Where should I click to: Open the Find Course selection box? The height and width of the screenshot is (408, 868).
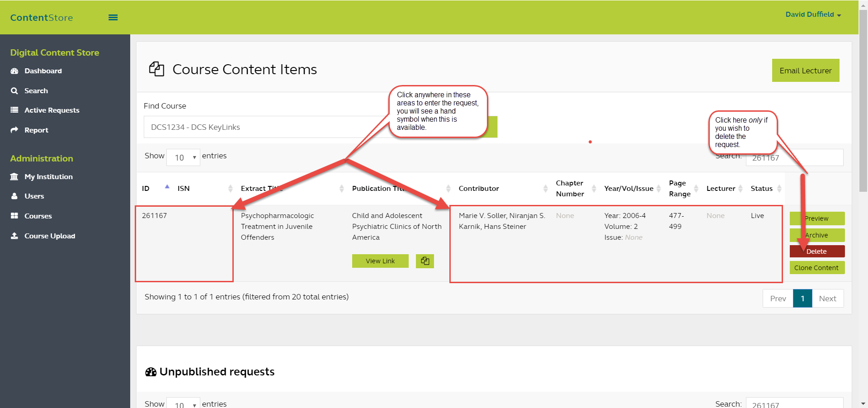click(x=262, y=127)
